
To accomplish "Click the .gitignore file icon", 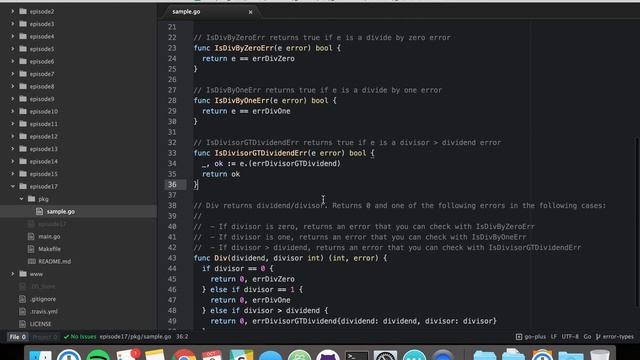I will click(22, 299).
